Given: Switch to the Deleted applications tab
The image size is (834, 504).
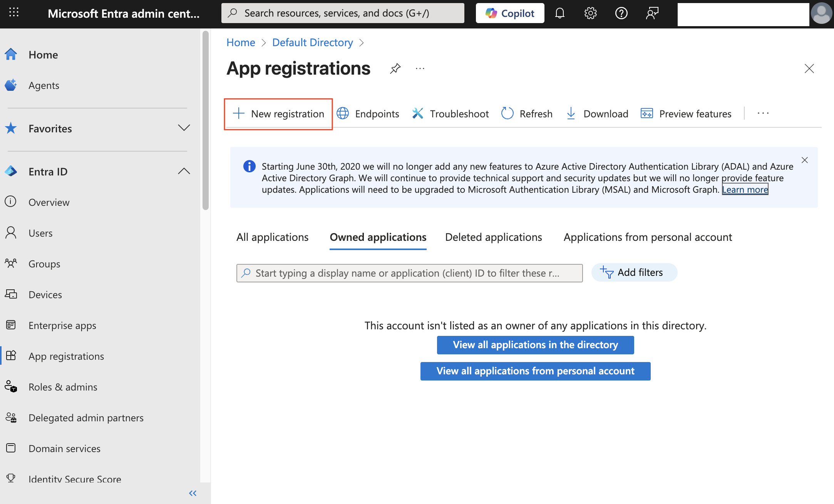Looking at the screenshot, I should click(493, 237).
